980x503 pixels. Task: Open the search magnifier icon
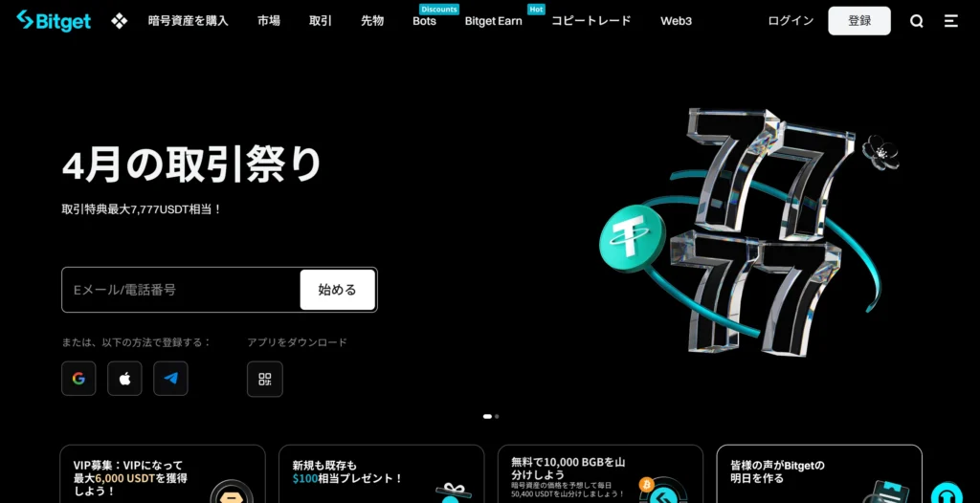tap(916, 21)
